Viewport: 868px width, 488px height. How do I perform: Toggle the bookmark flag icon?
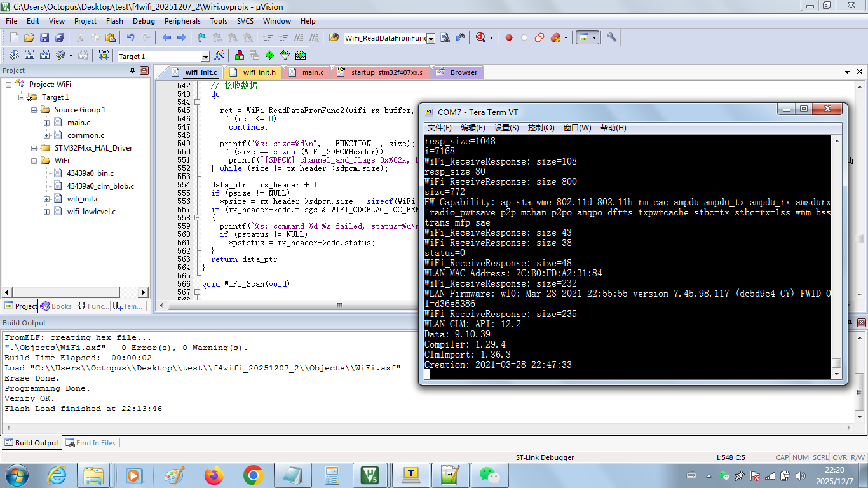pyautogui.click(x=201, y=37)
